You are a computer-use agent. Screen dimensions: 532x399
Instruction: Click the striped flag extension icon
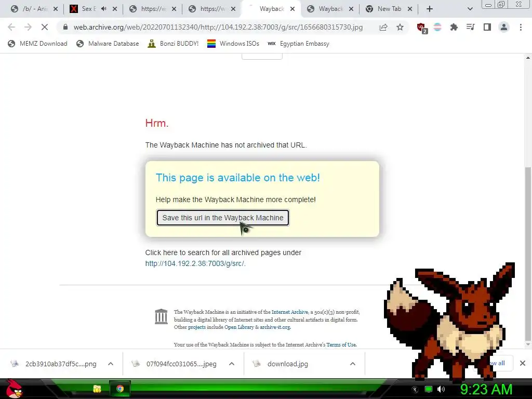point(437,27)
